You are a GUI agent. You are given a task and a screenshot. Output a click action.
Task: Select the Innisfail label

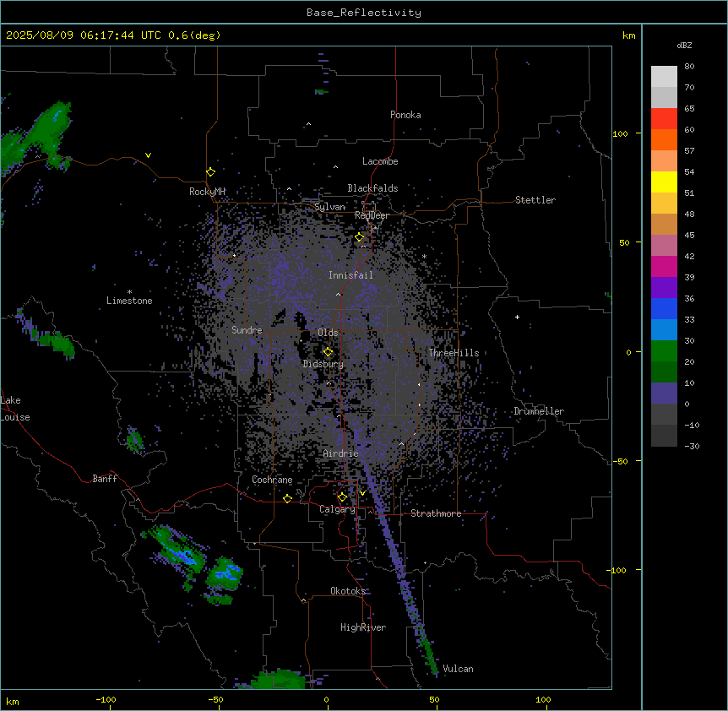tap(350, 275)
